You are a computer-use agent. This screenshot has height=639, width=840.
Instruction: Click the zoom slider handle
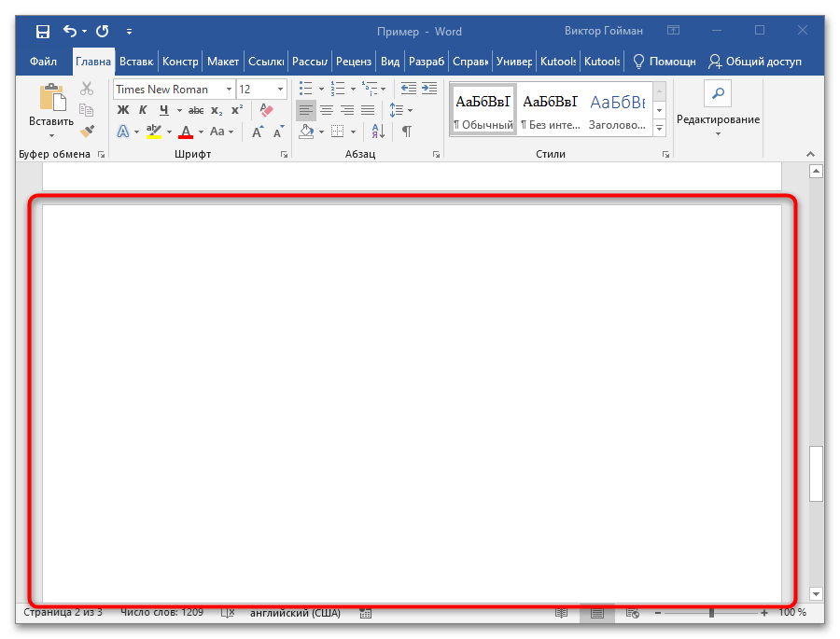pos(711,613)
